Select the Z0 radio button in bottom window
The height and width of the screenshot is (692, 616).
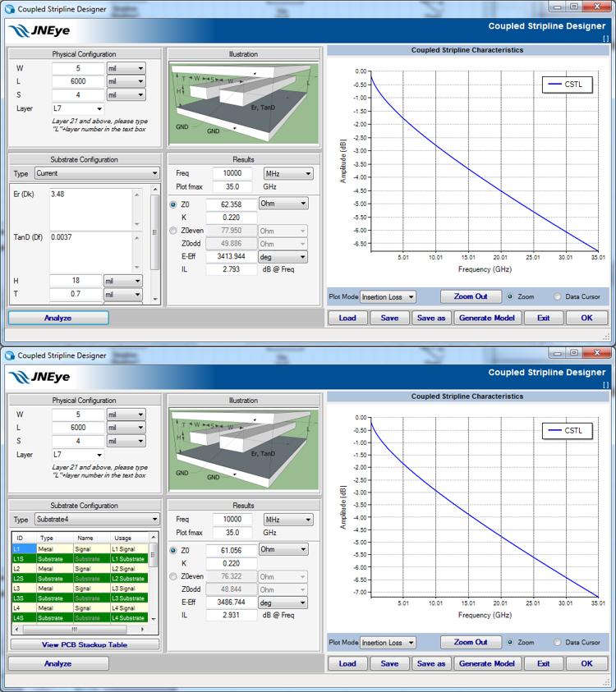coord(173,551)
